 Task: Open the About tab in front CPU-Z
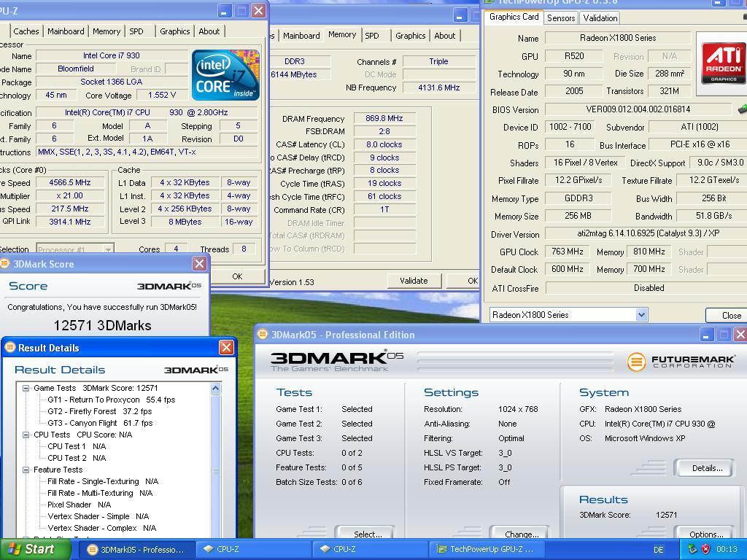pyautogui.click(x=209, y=31)
